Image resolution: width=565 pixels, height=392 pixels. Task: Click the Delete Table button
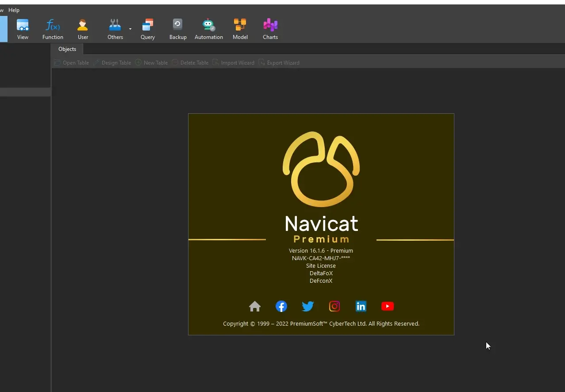click(x=190, y=63)
